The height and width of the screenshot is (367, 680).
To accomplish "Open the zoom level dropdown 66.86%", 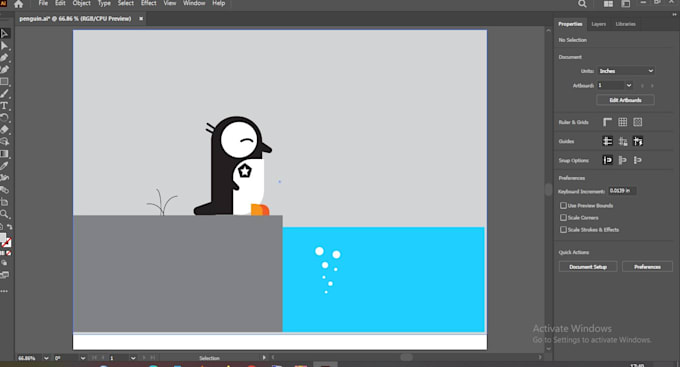I will tap(46, 358).
